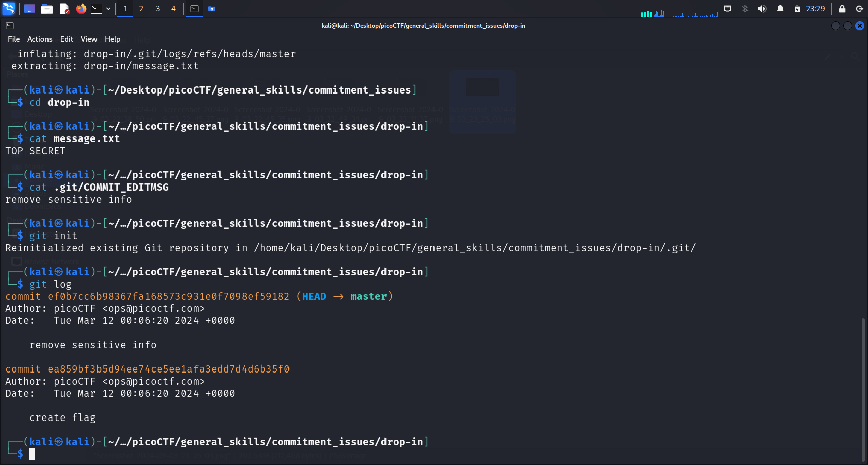Expand the terminal launcher dropdown arrow
Image resolution: width=868 pixels, height=465 pixels.
coord(108,9)
